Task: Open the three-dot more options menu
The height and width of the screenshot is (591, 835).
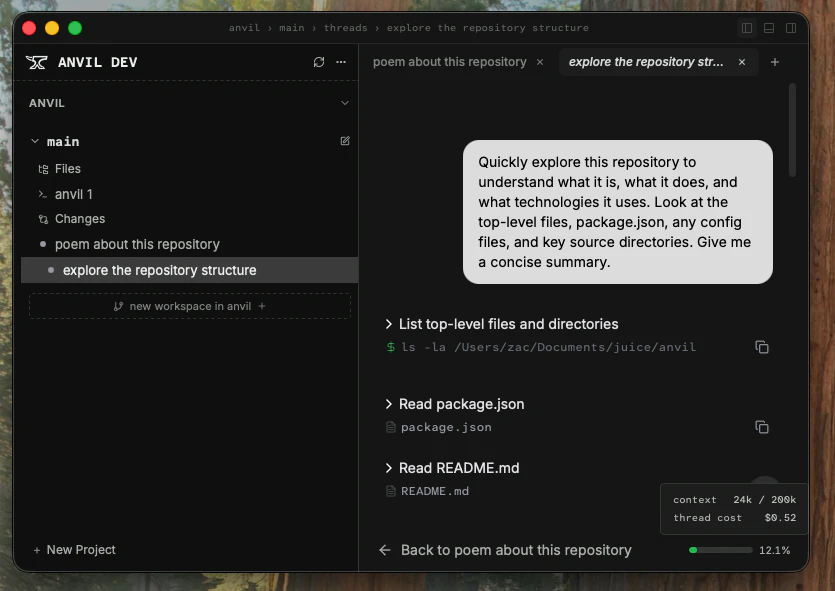Action: (x=341, y=62)
